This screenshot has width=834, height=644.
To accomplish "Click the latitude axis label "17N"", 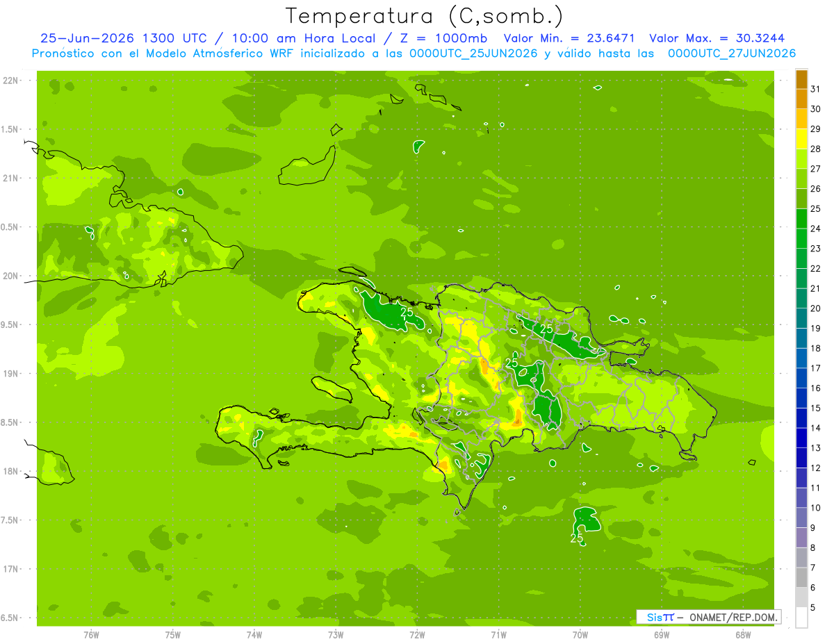I will 11,569.
